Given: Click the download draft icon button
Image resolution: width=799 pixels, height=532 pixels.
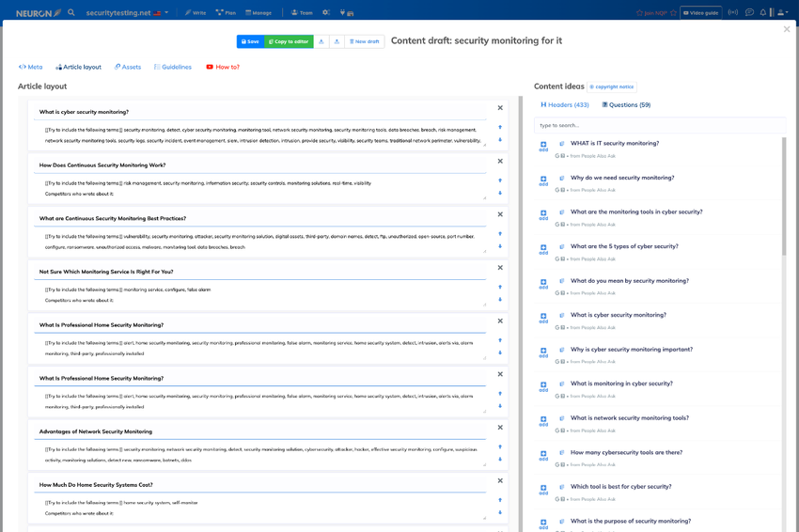Looking at the screenshot, I should (321, 41).
